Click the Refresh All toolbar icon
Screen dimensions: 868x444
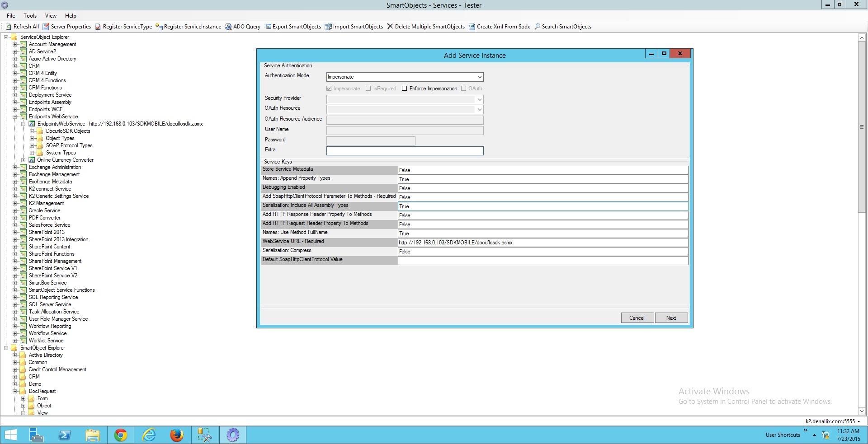(8, 27)
